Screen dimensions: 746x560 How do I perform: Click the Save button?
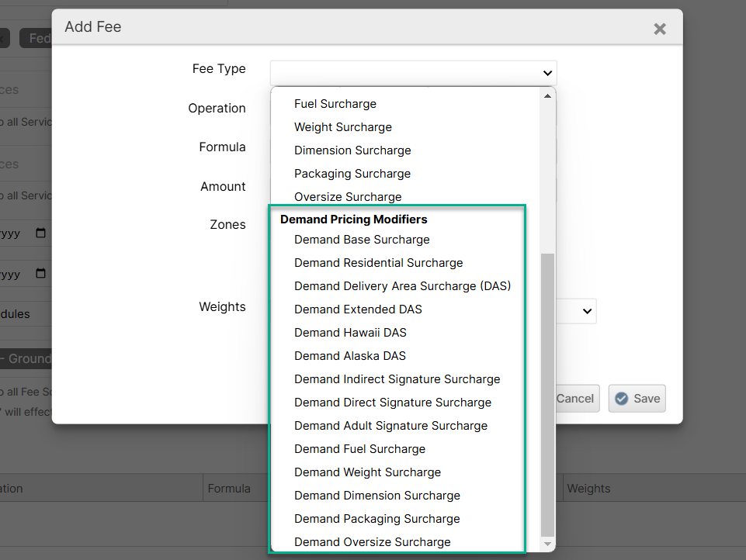click(x=637, y=399)
